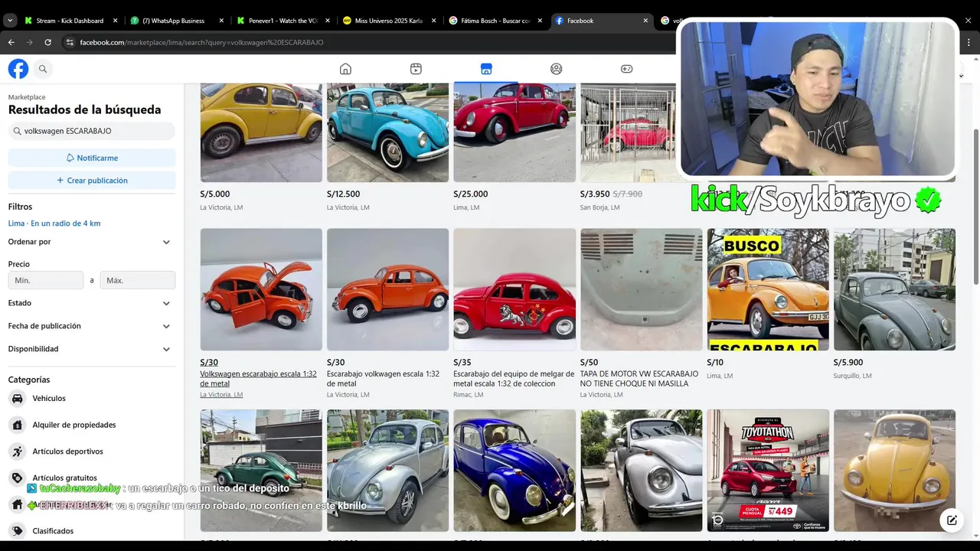Screen dimensions: 980x551
Task: Go to Facebook Home feed icon
Action: [x=345, y=69]
